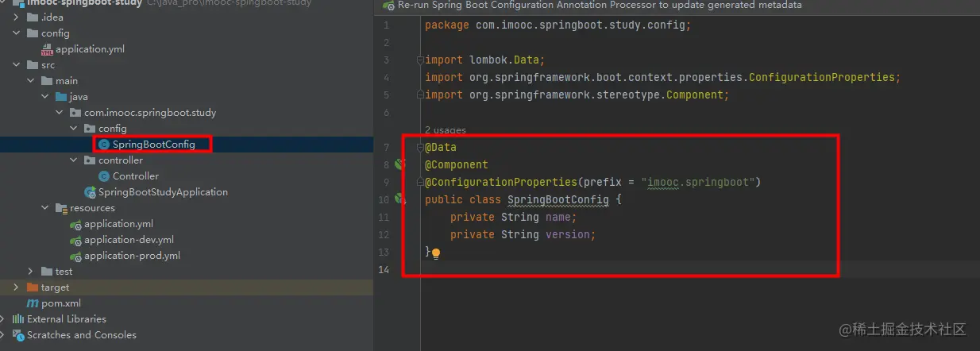Collapse the com.imooc.springboot.study package chevron
Viewport: 980px width, 351px height.
[x=60, y=113]
